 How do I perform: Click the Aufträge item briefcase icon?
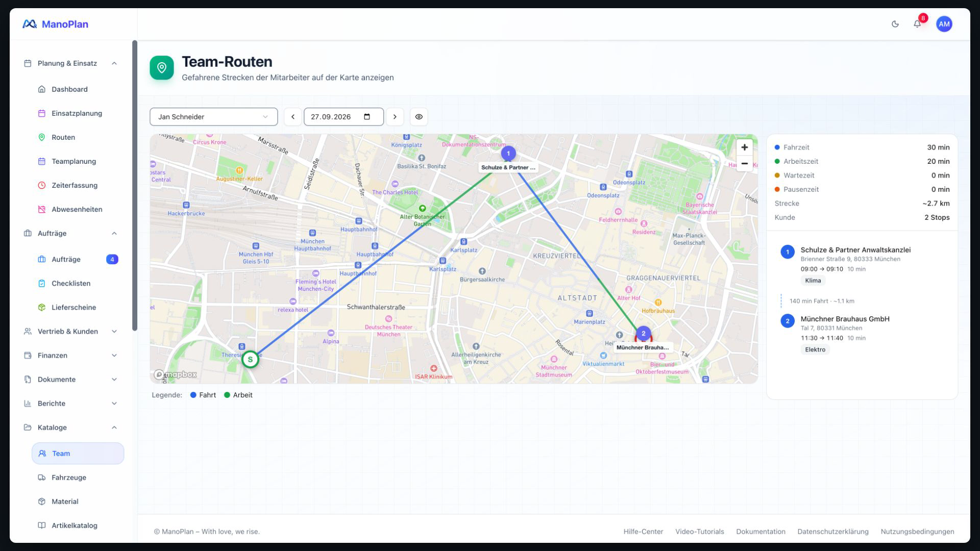click(42, 259)
